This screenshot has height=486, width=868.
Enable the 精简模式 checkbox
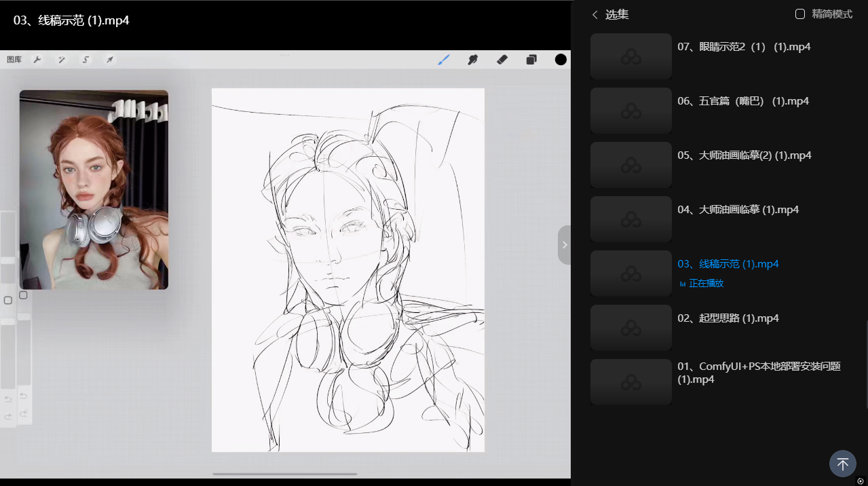point(800,14)
